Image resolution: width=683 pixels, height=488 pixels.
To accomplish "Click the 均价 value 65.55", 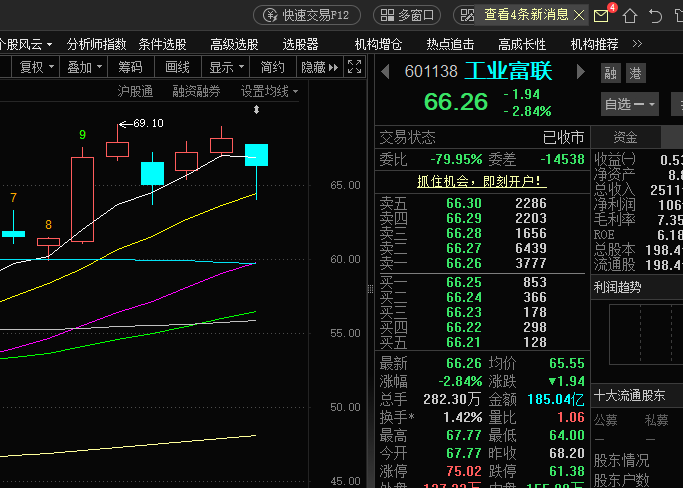I will click(567, 363).
